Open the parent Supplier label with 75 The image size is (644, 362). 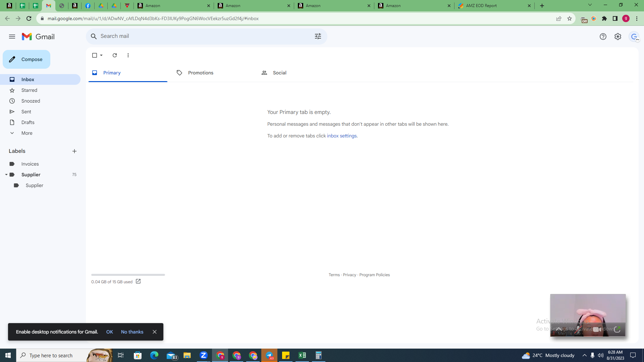(x=40, y=175)
